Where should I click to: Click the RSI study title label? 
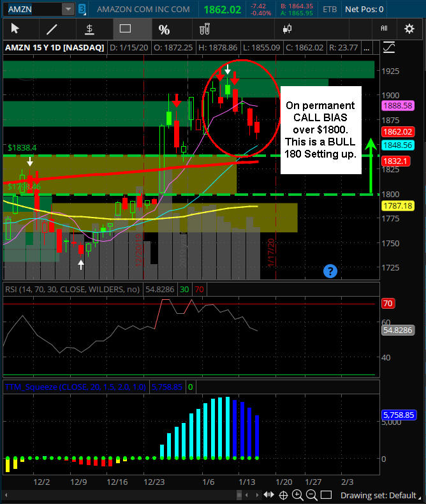[x=72, y=289]
